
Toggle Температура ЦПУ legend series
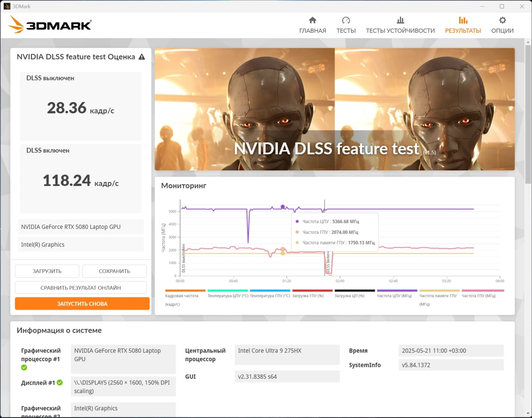click(x=228, y=294)
